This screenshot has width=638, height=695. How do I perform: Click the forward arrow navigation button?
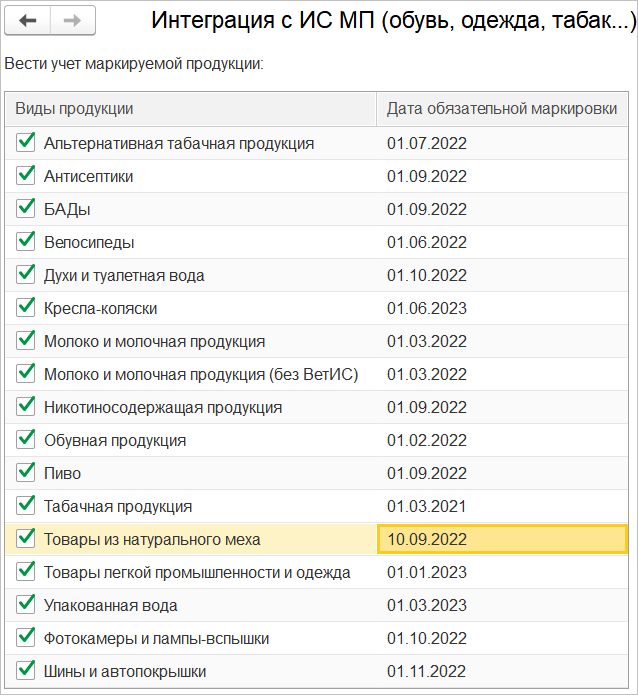click(72, 20)
